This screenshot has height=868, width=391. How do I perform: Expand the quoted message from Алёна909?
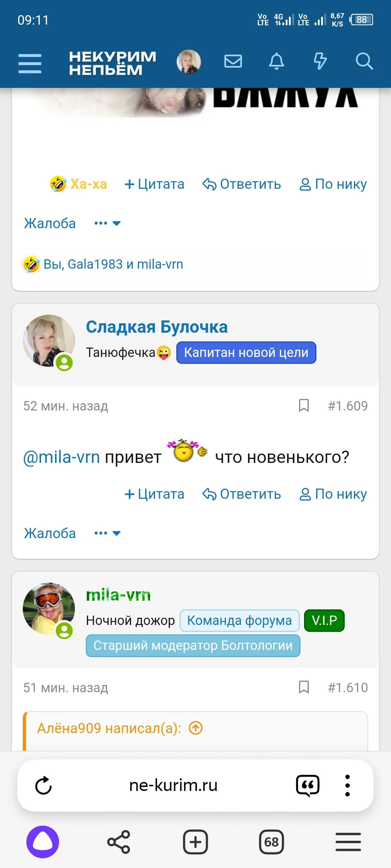click(x=197, y=728)
